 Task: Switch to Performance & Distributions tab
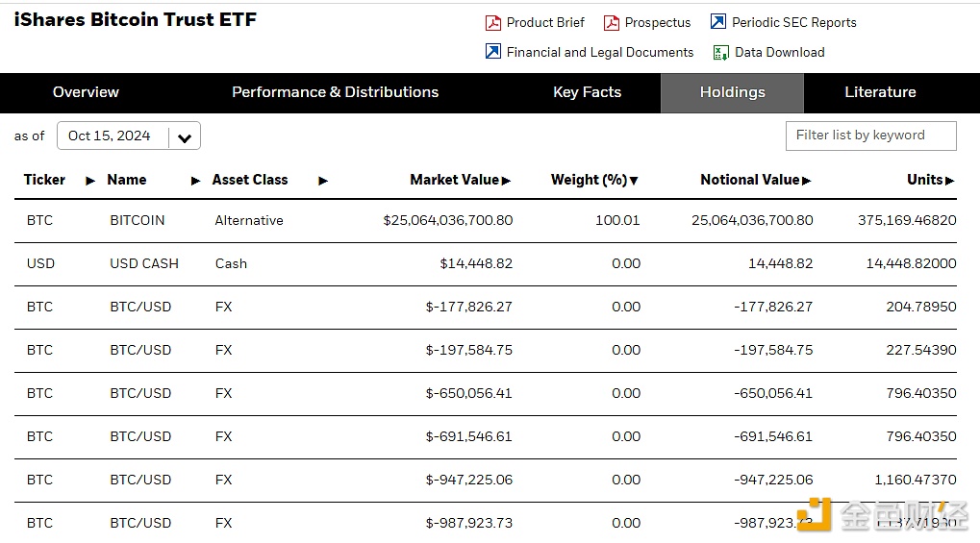click(x=335, y=92)
